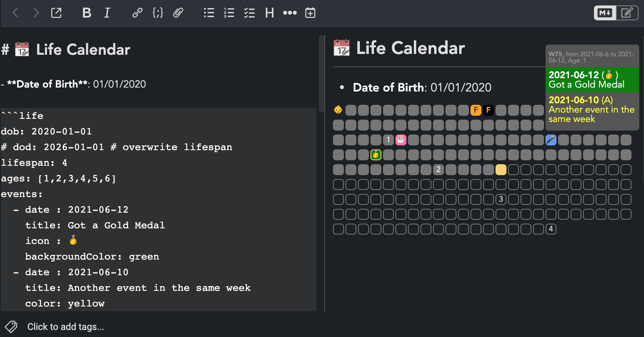Click the baby birth icon in calendar
Viewport: 644px width, 337px height.
click(338, 110)
